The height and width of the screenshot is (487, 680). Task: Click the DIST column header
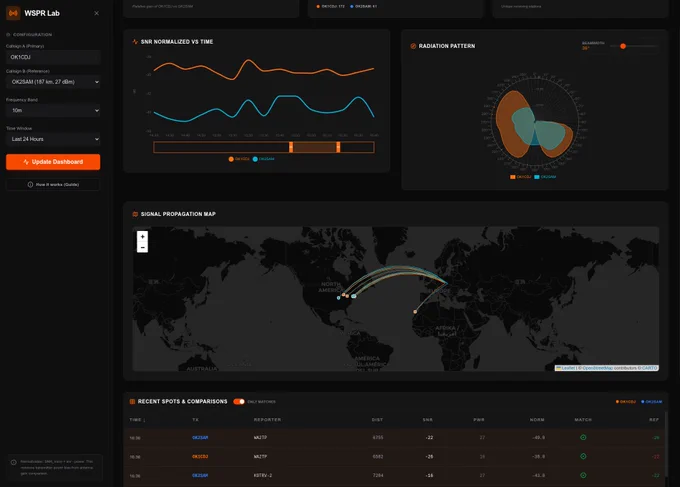pyautogui.click(x=377, y=420)
